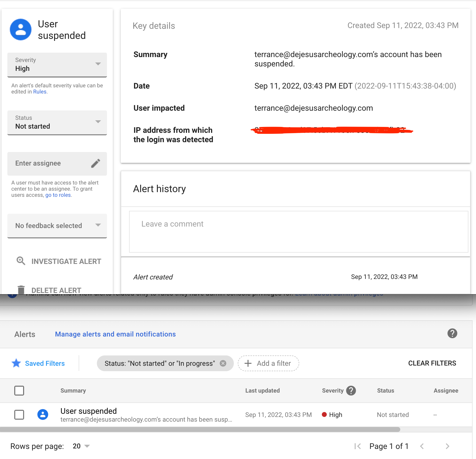This screenshot has width=476, height=459.
Task: Sort by Last updated column header
Action: pos(262,391)
